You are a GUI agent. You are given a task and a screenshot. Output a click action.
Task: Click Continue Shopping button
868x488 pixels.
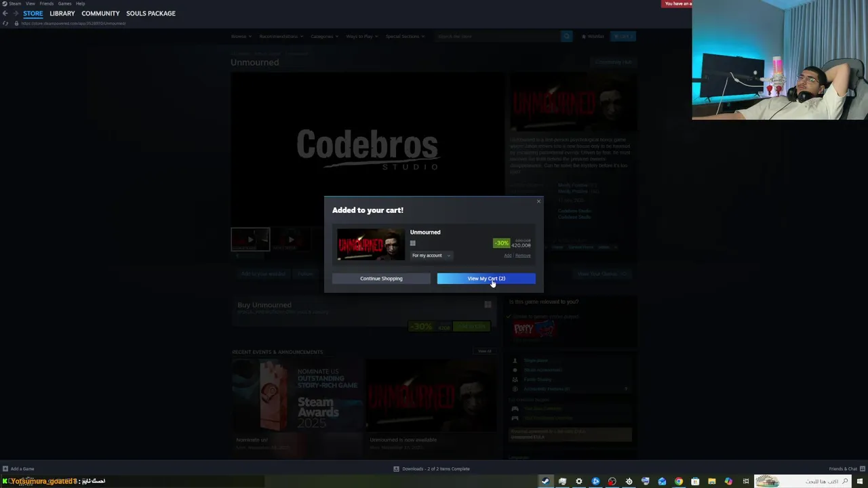(381, 279)
